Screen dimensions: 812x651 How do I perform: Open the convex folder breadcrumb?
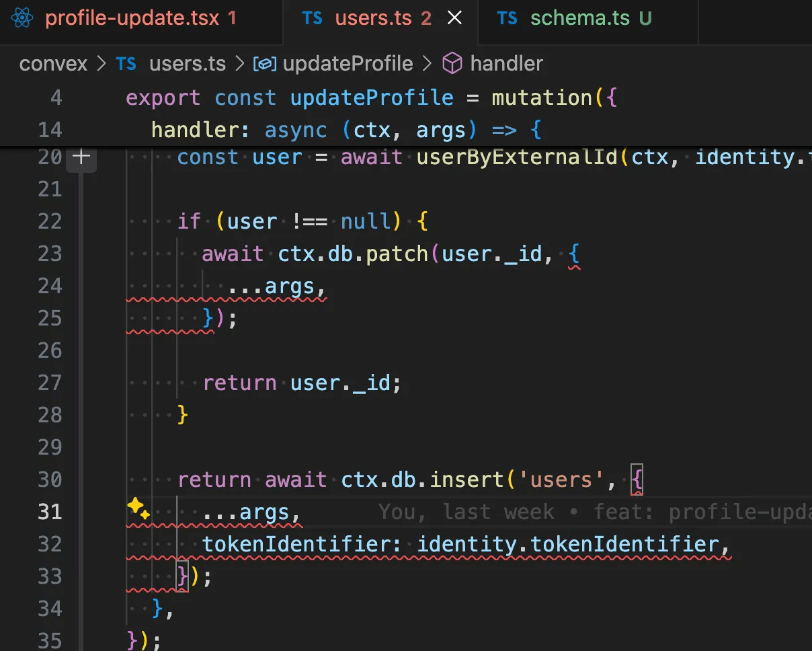(53, 64)
